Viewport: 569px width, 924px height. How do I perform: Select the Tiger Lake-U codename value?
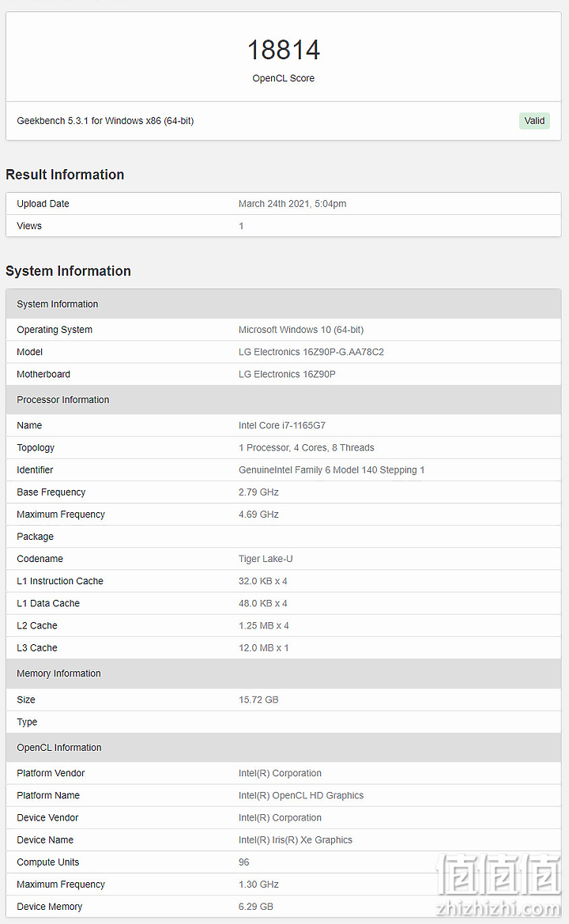pos(266,560)
